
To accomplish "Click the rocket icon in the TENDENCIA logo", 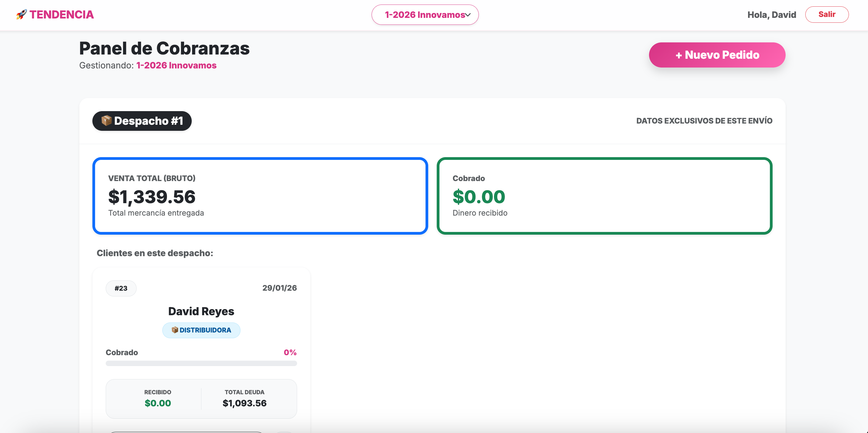I will [x=22, y=14].
